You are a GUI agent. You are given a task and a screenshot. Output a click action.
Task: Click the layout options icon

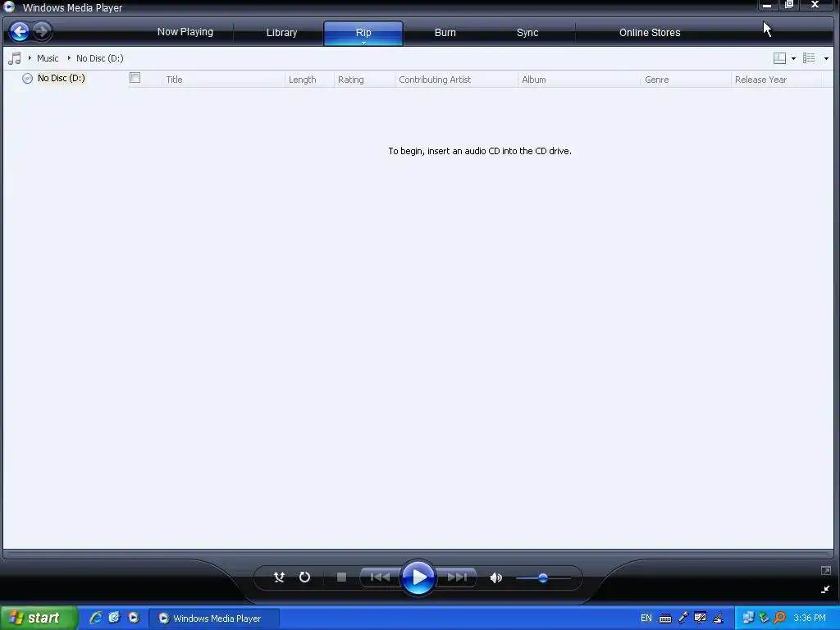pos(779,58)
